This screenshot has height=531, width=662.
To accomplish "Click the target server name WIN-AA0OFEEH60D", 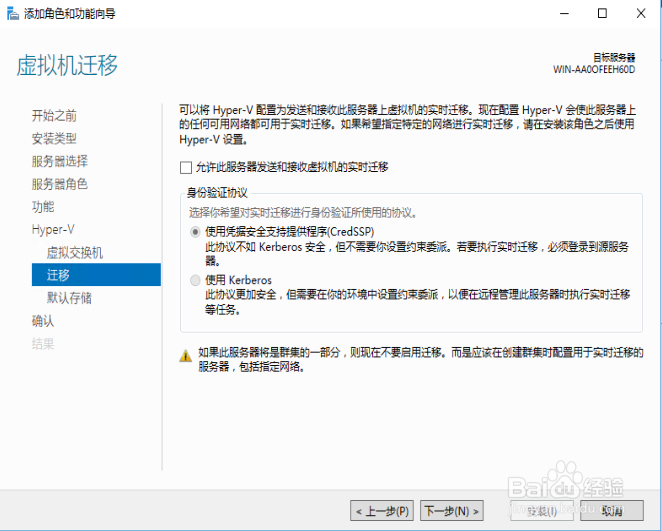I will click(x=594, y=70).
